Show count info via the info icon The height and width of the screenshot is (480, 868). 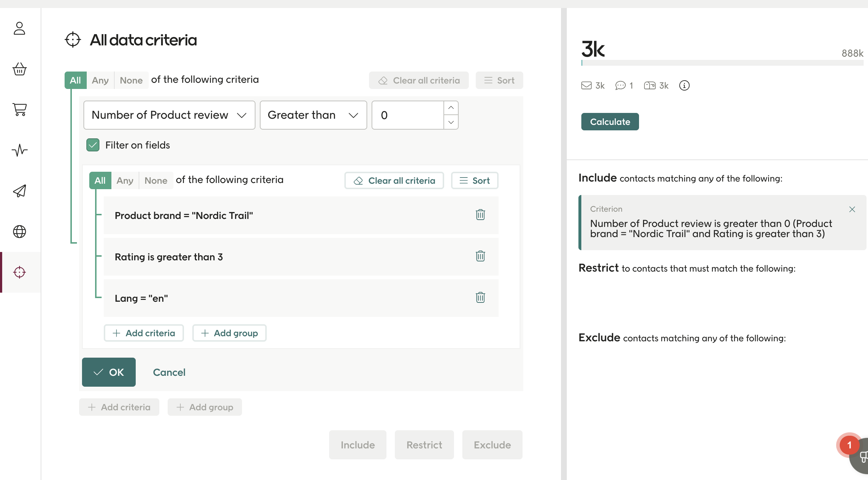[x=684, y=85]
